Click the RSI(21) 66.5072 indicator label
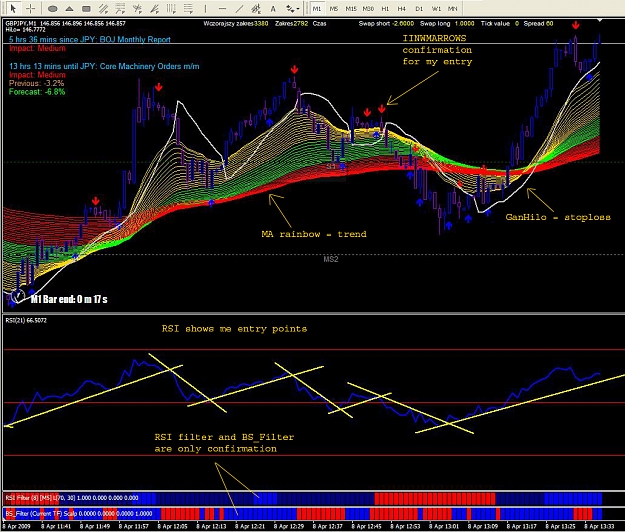Image resolution: width=625 pixels, height=532 pixels. click(26, 320)
